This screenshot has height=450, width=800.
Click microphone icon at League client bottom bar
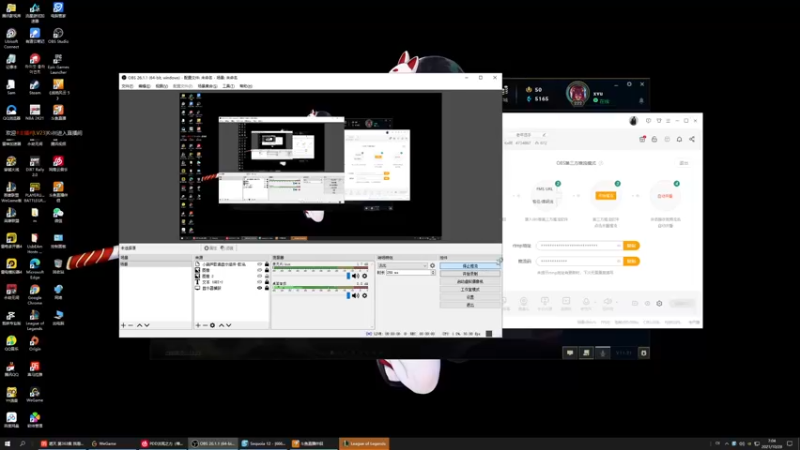[x=603, y=353]
